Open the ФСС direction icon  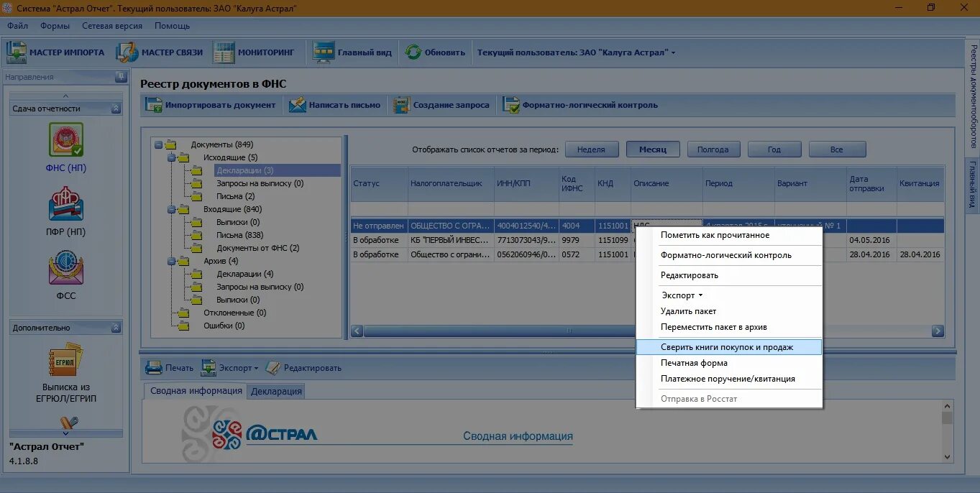pyautogui.click(x=65, y=267)
